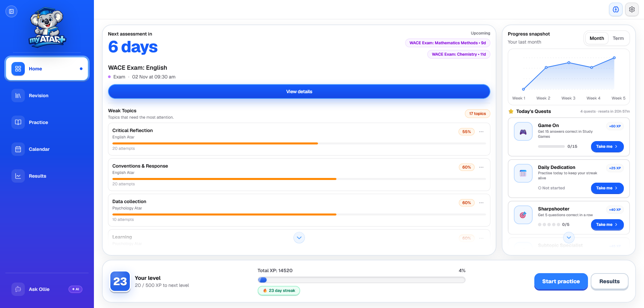The image size is (644, 308).
Task: Click the Results chart icon in sidebar
Action: click(18, 176)
